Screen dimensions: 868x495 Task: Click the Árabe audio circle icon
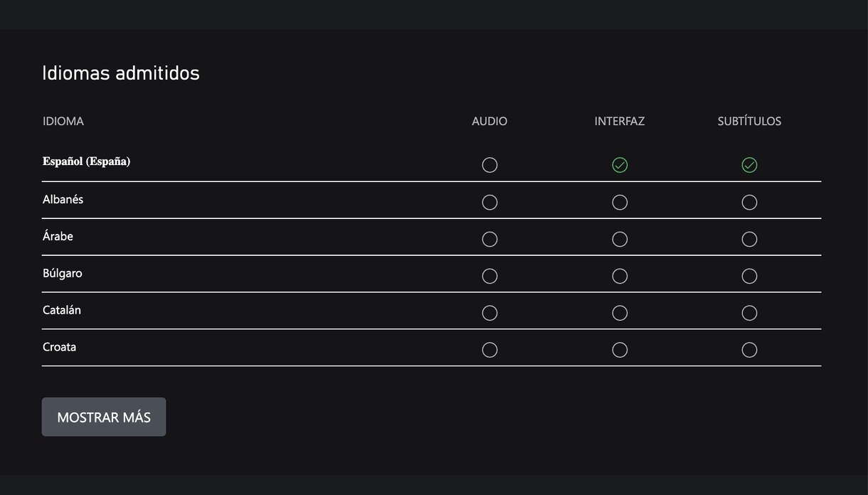click(489, 239)
